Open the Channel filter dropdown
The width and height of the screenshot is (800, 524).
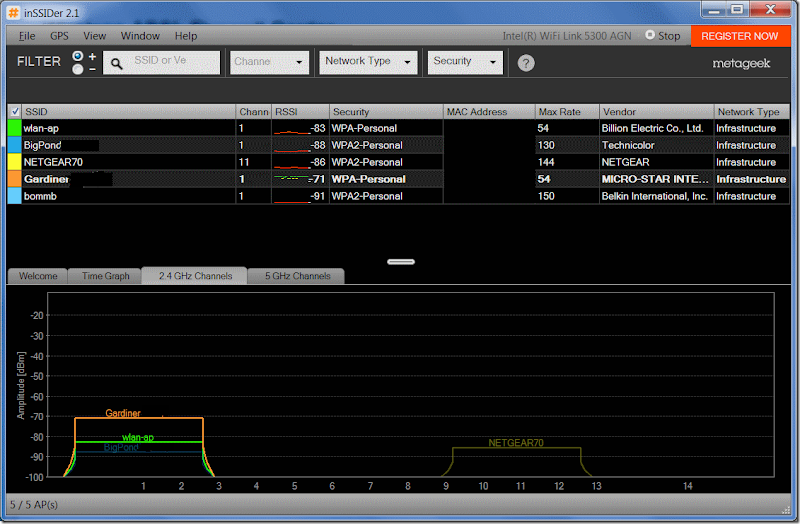click(x=269, y=62)
